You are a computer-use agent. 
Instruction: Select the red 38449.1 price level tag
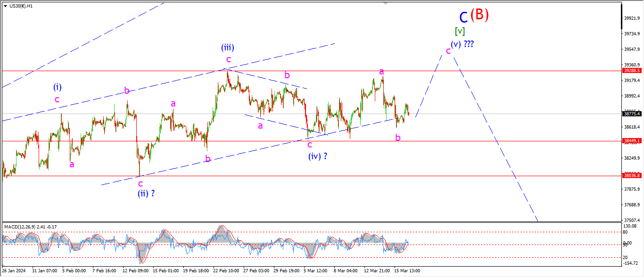(632, 140)
